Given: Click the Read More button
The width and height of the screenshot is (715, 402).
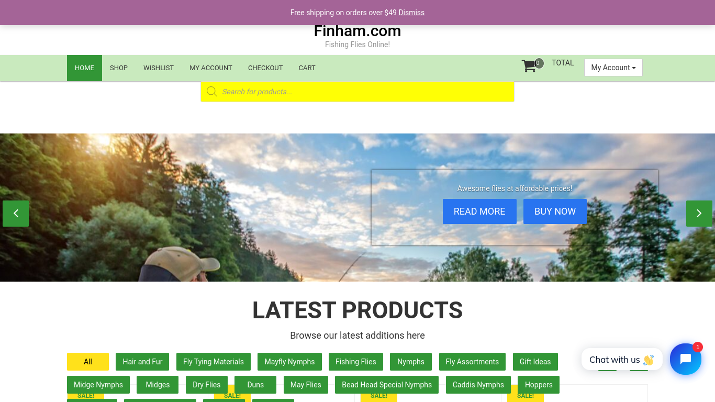Looking at the screenshot, I should pos(479,211).
